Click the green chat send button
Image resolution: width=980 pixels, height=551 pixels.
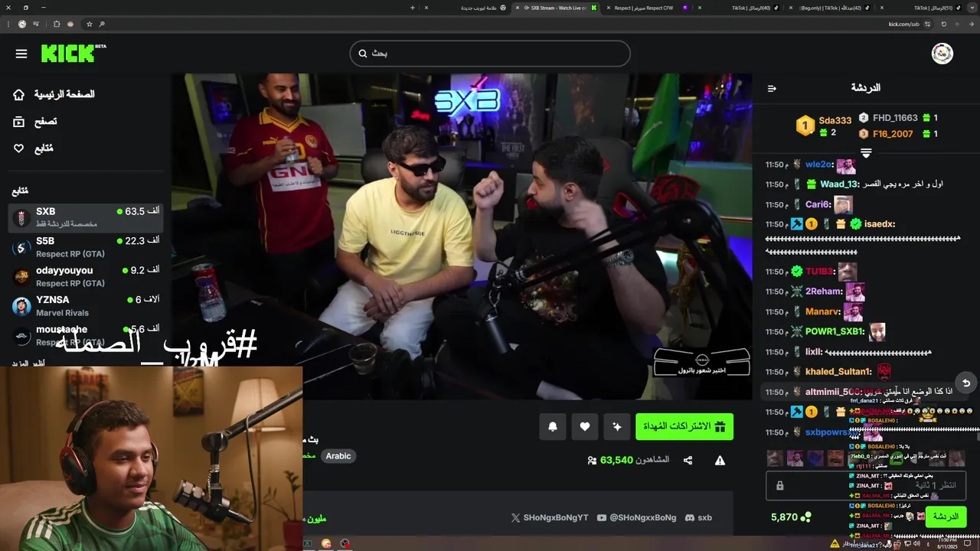coord(946,517)
